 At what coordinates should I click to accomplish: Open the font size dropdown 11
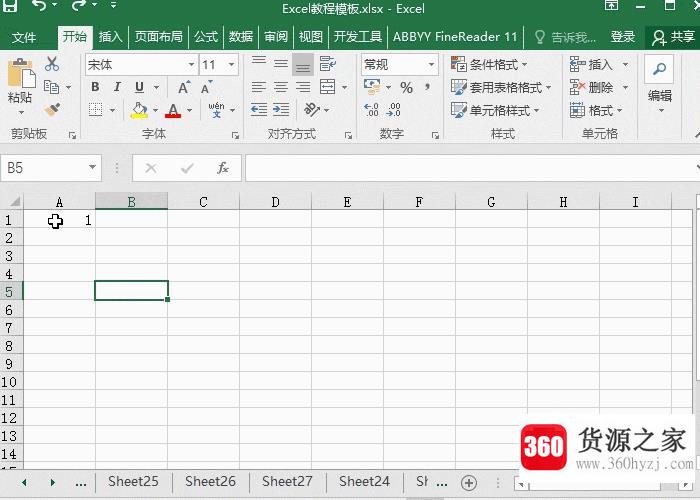(x=231, y=65)
